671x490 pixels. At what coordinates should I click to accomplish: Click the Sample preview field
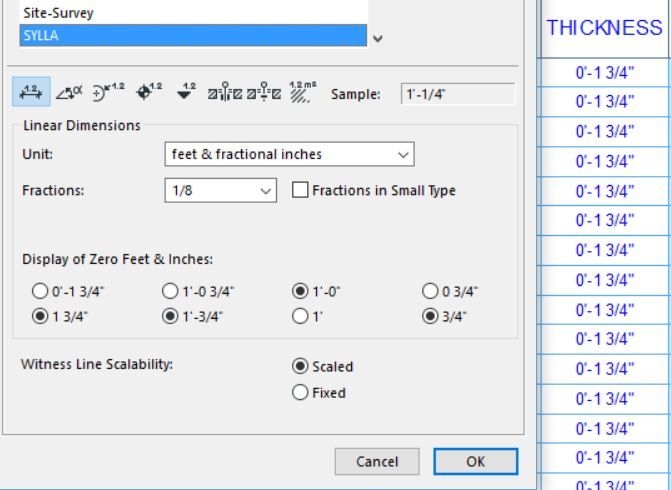pos(456,94)
